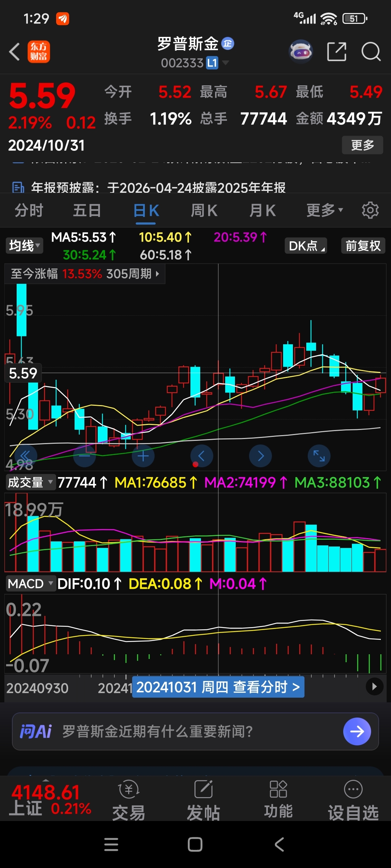Screen dimensions: 391x868
Task: Tap the 30:5.24 moving average value
Action: coord(89,255)
